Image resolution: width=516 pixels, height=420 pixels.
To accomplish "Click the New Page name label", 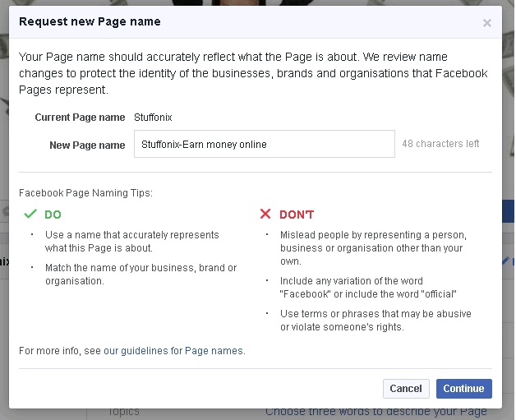I will 87,145.
